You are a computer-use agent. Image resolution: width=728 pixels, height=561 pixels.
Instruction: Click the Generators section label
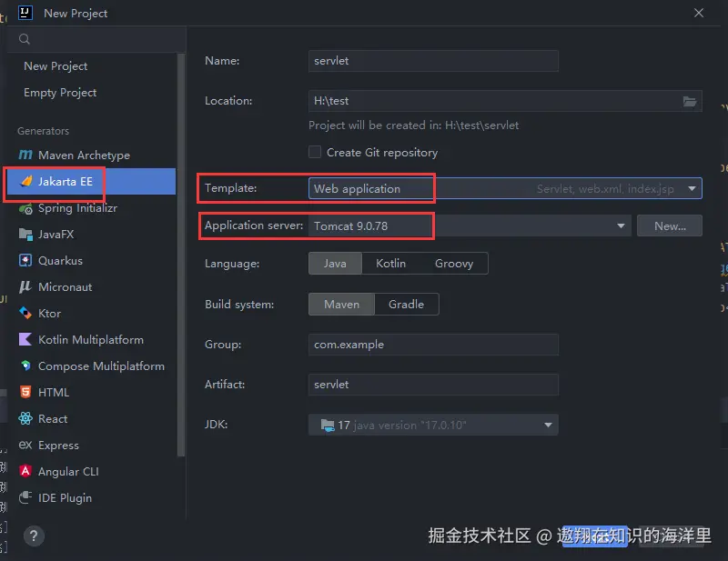pyautogui.click(x=43, y=131)
